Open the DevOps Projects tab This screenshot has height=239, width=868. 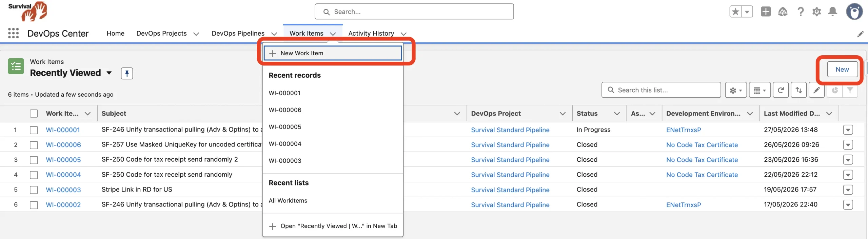click(161, 33)
